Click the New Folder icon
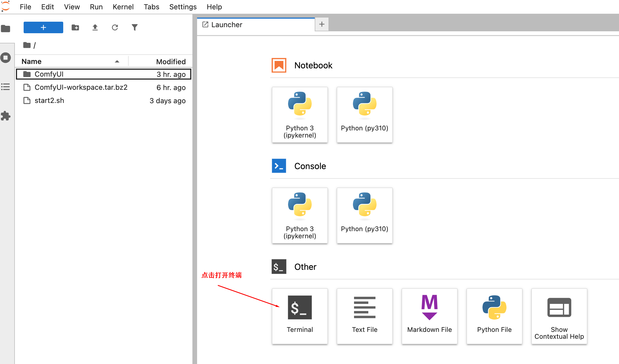Image resolution: width=619 pixels, height=364 pixels. point(75,27)
